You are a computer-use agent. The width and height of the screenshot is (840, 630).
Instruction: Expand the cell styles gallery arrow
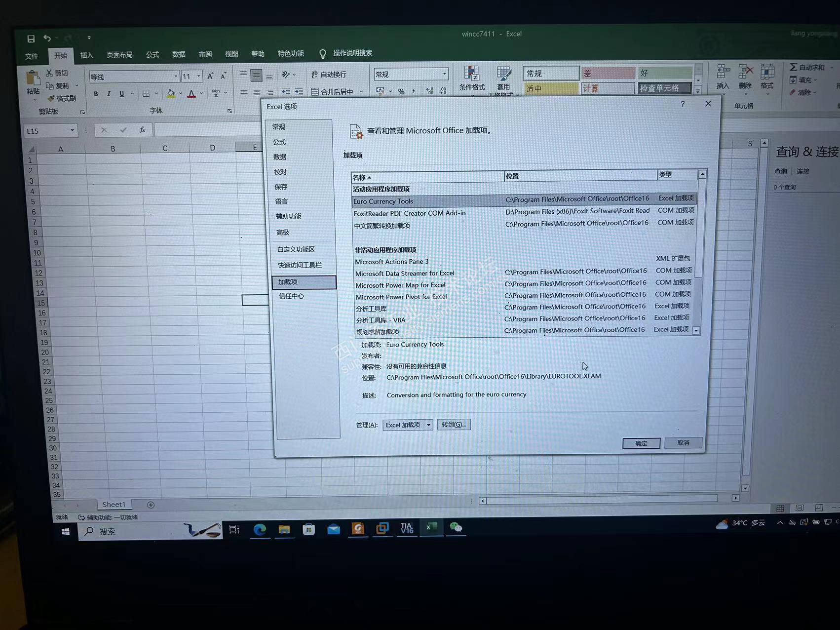pyautogui.click(x=698, y=91)
